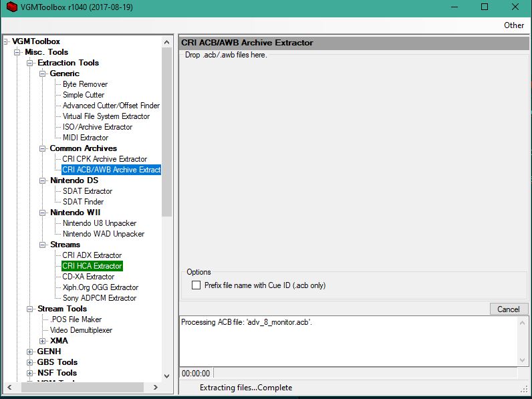This screenshot has height=399, width=532.
Task: Collapse the Streams node
Action: pos(42,245)
